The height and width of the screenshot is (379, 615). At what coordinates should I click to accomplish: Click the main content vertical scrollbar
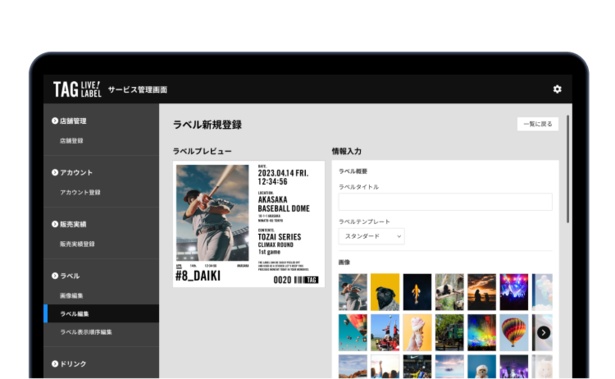click(568, 169)
